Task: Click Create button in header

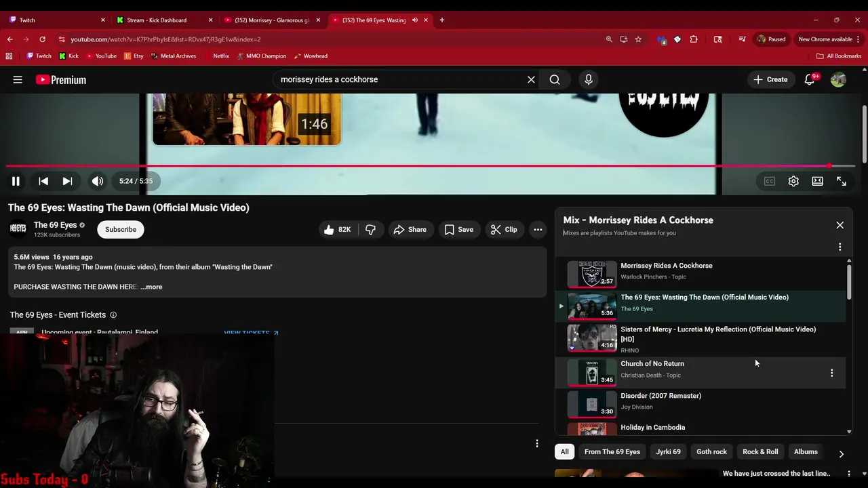Action: click(x=770, y=79)
